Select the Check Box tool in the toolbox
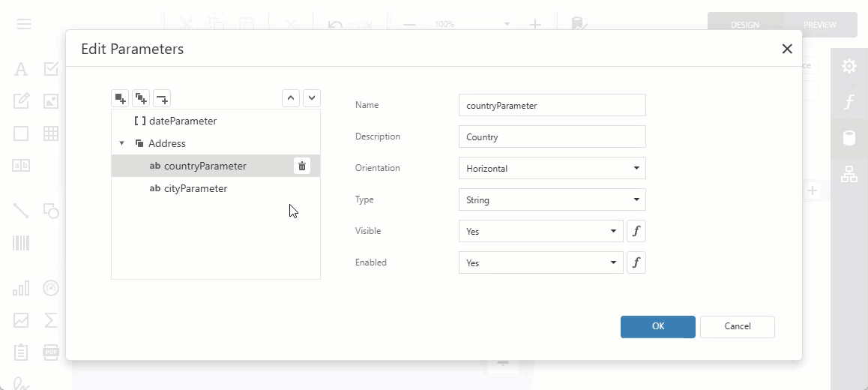 click(51, 69)
